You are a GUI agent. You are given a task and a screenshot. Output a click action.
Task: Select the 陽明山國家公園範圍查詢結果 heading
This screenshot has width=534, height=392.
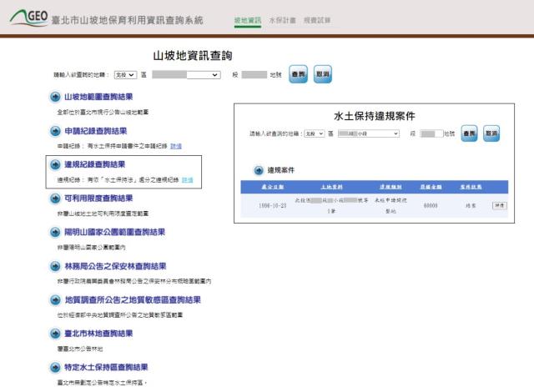pyautogui.click(x=115, y=233)
